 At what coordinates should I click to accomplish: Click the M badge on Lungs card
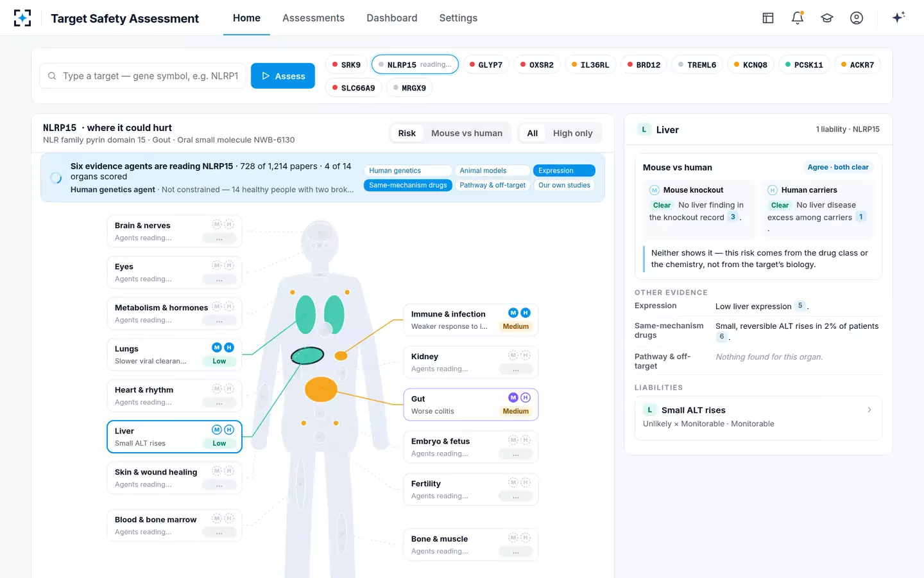click(x=217, y=347)
